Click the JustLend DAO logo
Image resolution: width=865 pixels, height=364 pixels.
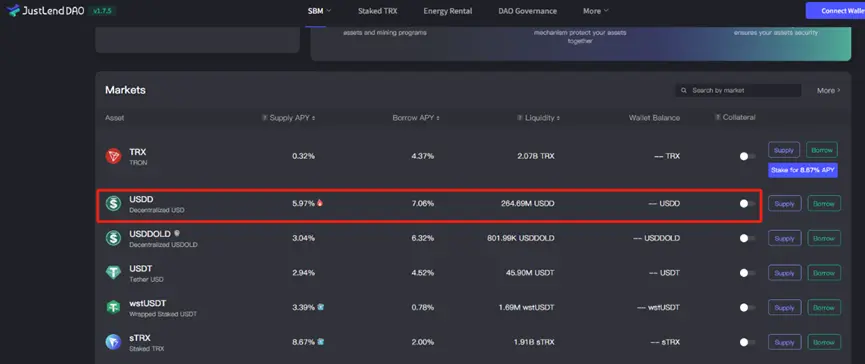tap(45, 10)
